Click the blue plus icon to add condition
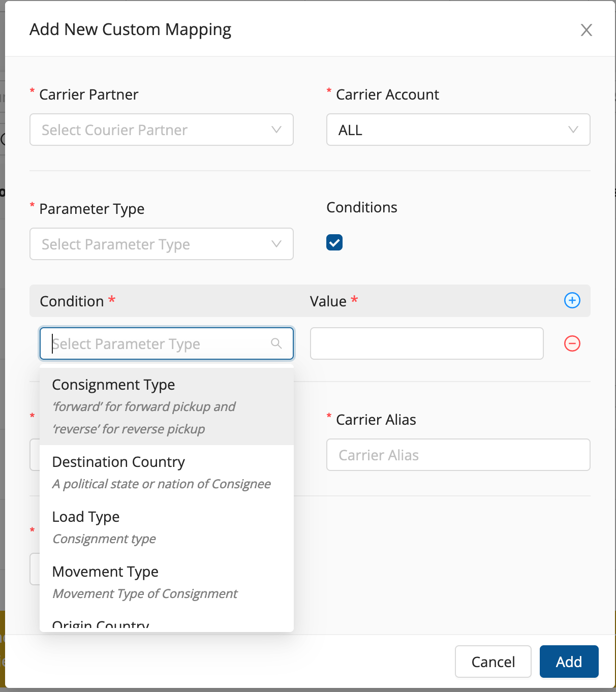The image size is (616, 692). (572, 300)
